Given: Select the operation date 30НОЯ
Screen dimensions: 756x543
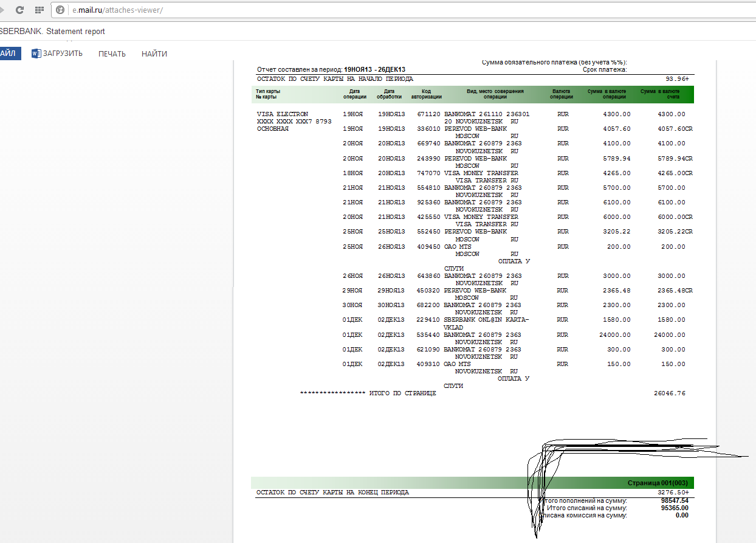Looking at the screenshot, I should pos(352,305).
